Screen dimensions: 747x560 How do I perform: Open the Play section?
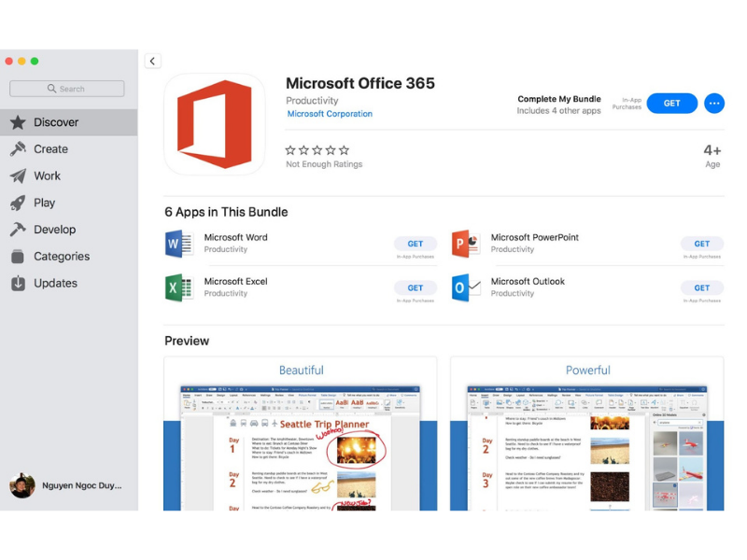tap(69, 203)
